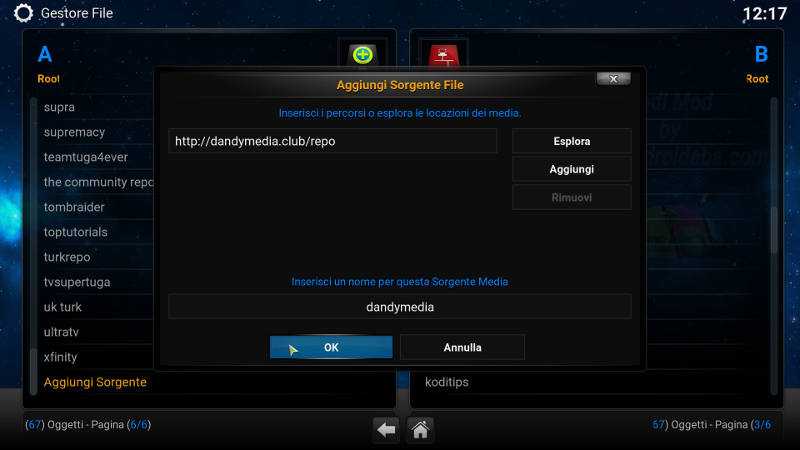Click the green plus add icon

[362, 55]
